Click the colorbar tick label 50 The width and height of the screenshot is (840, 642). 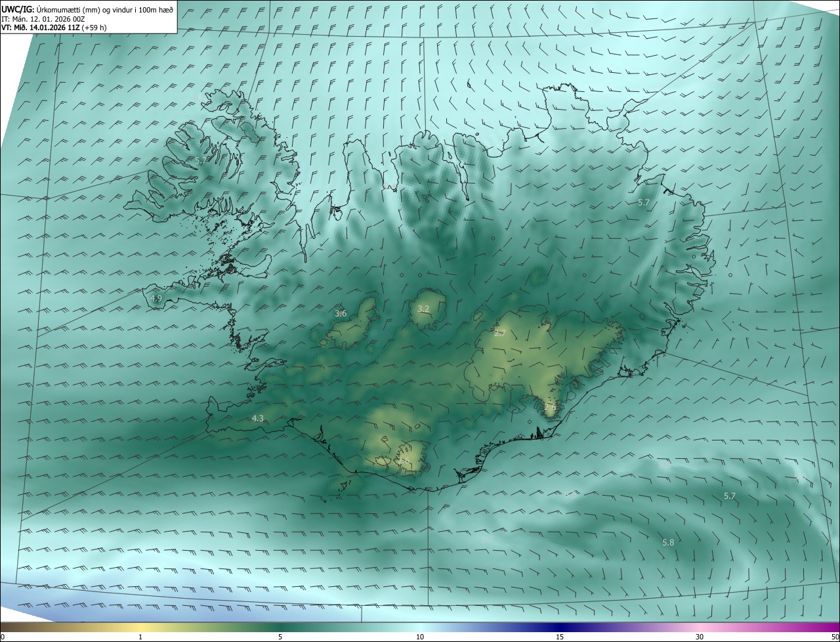(x=835, y=637)
